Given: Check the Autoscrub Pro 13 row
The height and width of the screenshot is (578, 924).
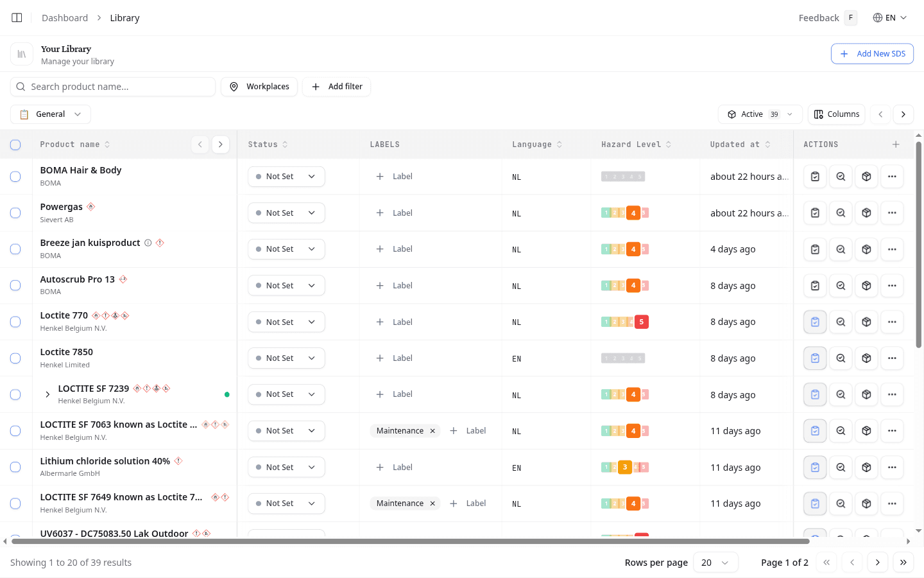Looking at the screenshot, I should point(15,285).
